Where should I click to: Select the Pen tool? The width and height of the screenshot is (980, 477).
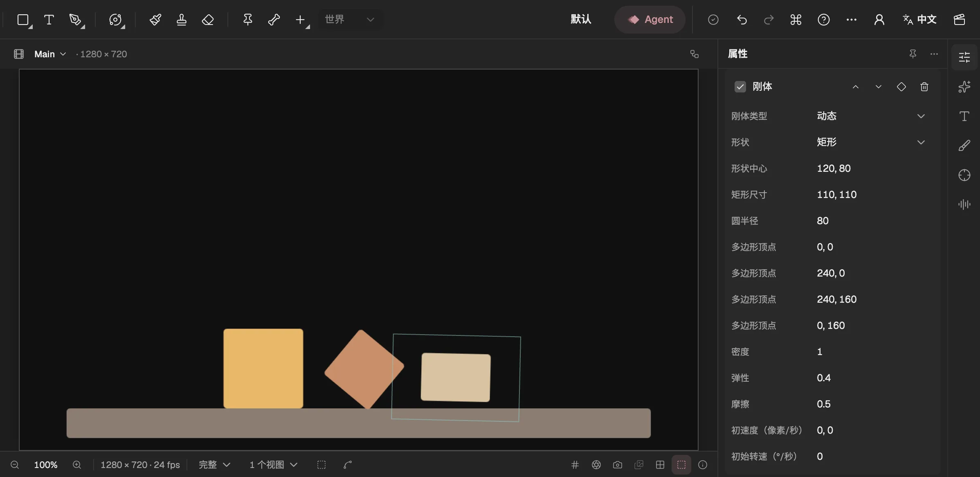point(75,20)
